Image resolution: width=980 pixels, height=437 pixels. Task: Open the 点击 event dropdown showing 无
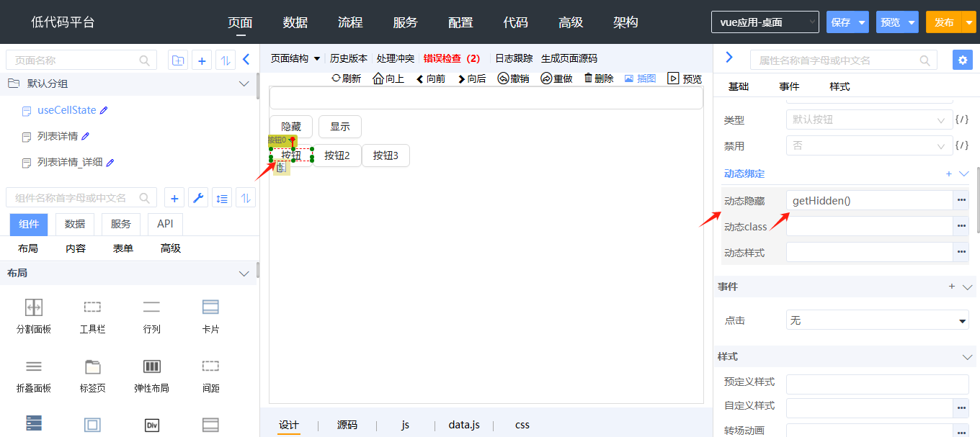(x=878, y=320)
